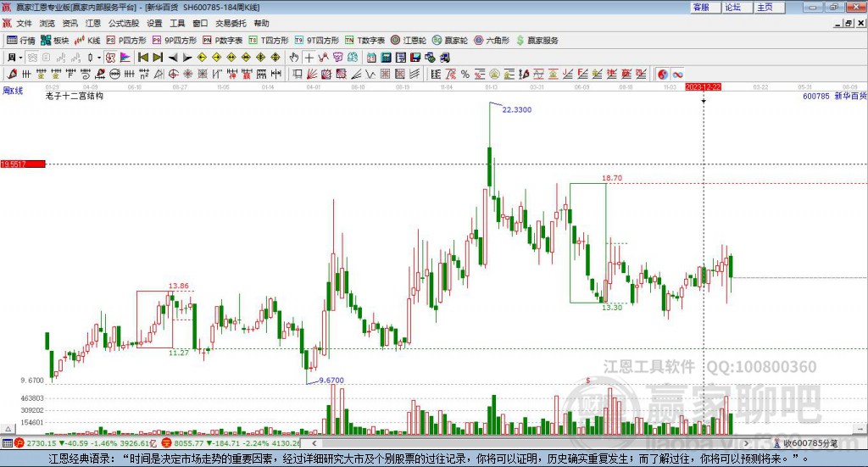
Task: Select the rectangle box drawing tool
Action: (x=298, y=74)
